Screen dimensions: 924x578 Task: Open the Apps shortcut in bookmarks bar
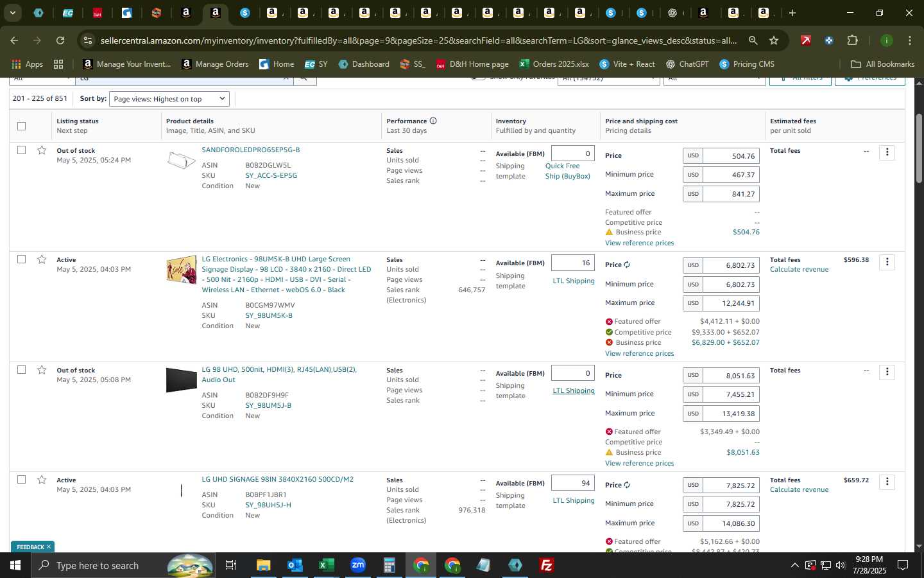pyautogui.click(x=28, y=64)
